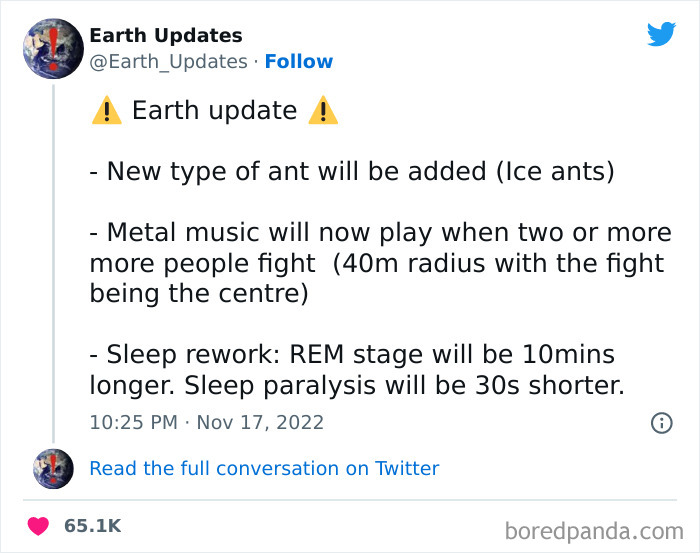This screenshot has height=553, width=700.
Task: Open the 10:25 PM · Nov 17, 2022 timestamp
Action: click(206, 422)
